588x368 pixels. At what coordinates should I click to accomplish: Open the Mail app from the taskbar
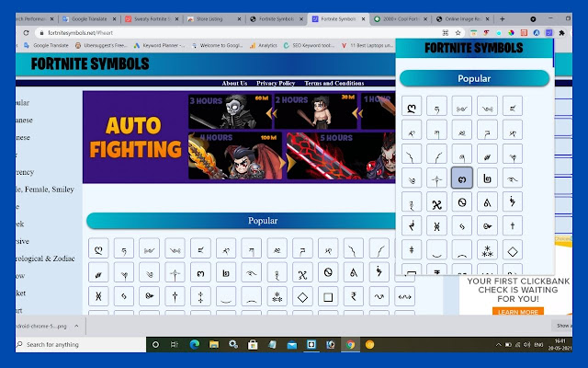(x=292, y=344)
